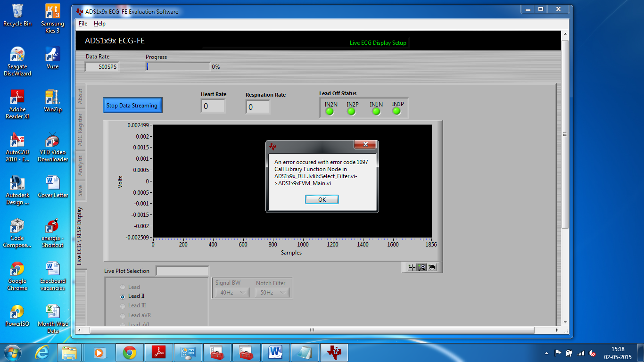Show hidden system tray icons

pos(546,353)
